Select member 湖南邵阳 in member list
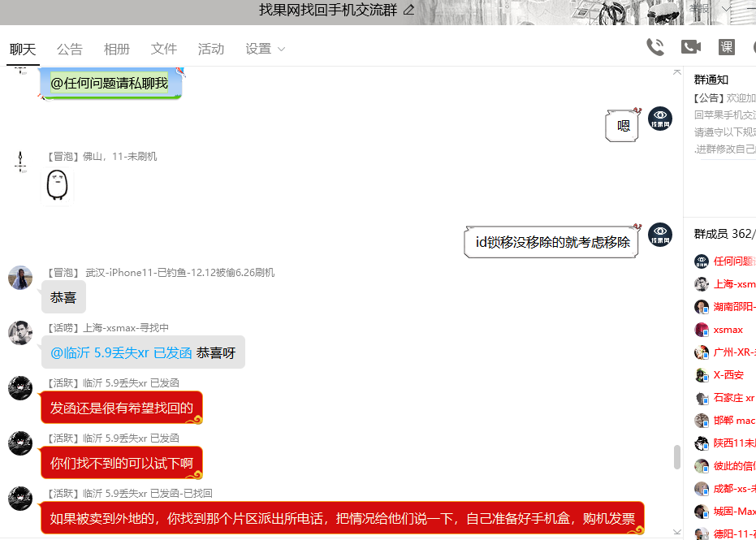 [724, 307]
